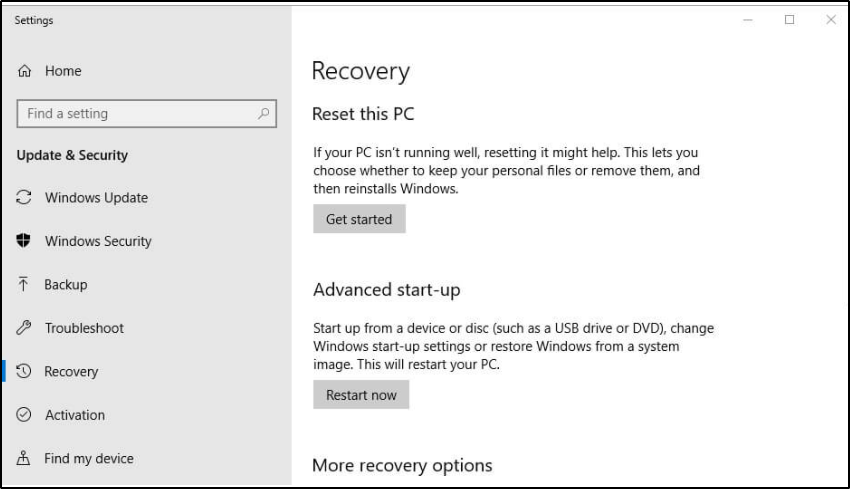Maximize the Settings window

coord(790,20)
